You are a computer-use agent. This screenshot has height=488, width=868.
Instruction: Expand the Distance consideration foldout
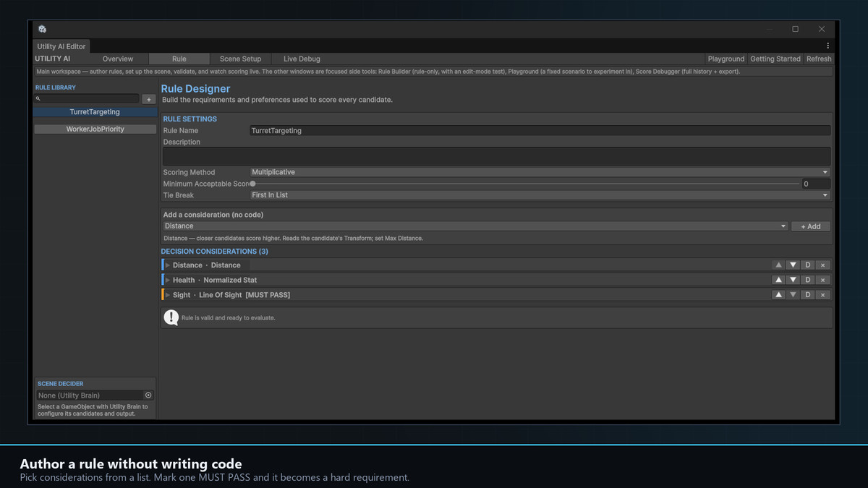point(168,265)
